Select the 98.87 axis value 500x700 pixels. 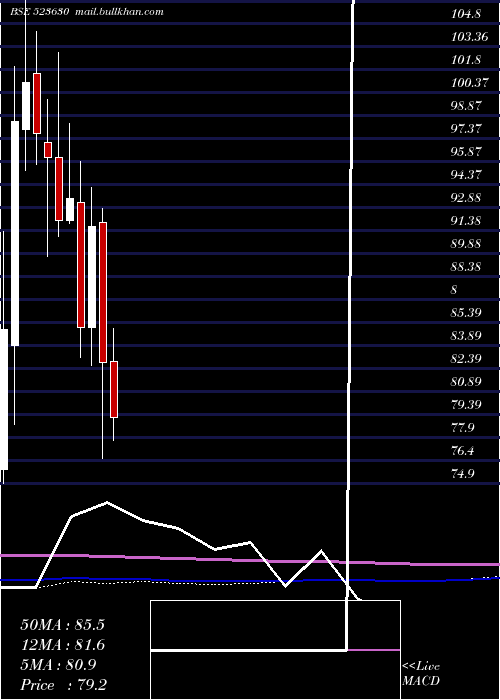(x=466, y=106)
